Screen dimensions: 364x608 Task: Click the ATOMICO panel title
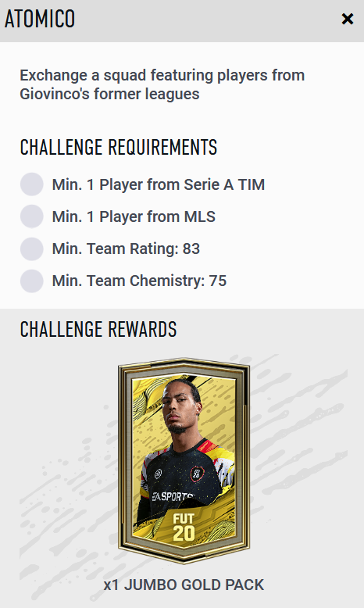(40, 19)
